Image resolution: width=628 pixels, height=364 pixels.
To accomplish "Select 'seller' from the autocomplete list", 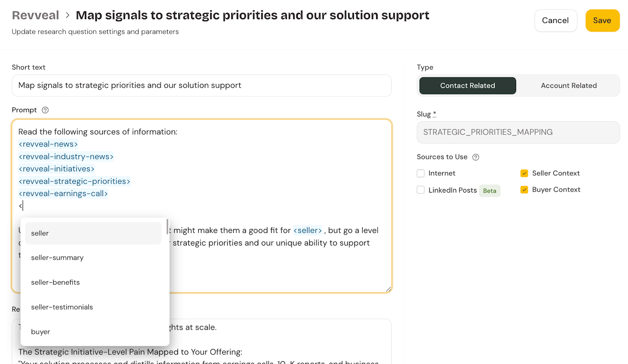I will coord(93,233).
